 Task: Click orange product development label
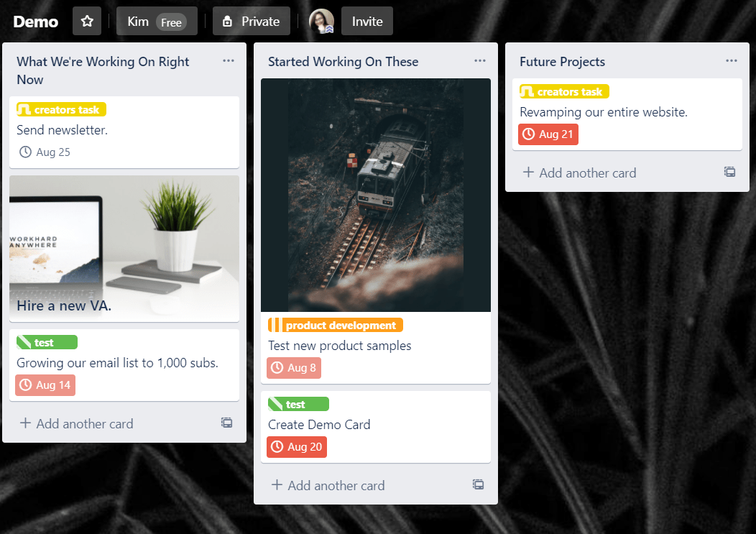336,325
